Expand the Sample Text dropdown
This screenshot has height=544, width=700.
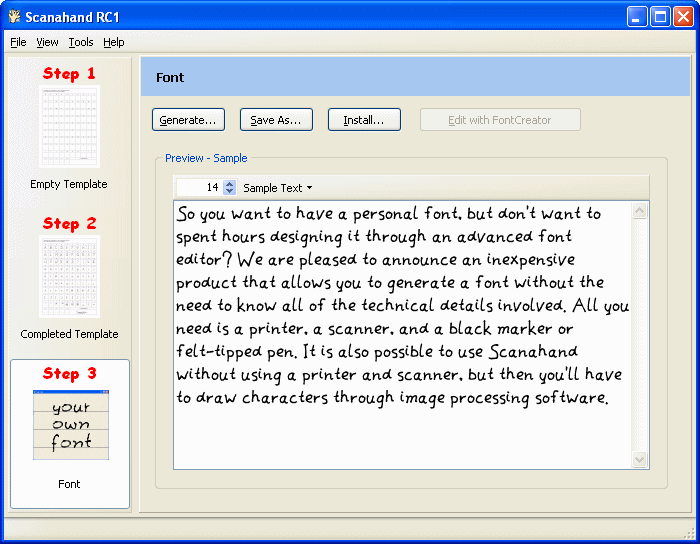click(278, 188)
